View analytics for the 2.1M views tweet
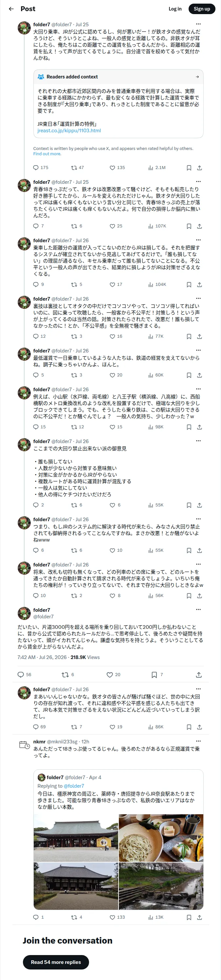The width and height of the screenshot is (221, 980). [157, 168]
